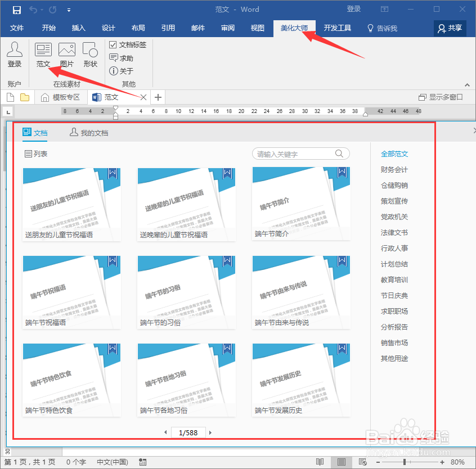
Task: Click the page number field 1/588
Action: 188,432
